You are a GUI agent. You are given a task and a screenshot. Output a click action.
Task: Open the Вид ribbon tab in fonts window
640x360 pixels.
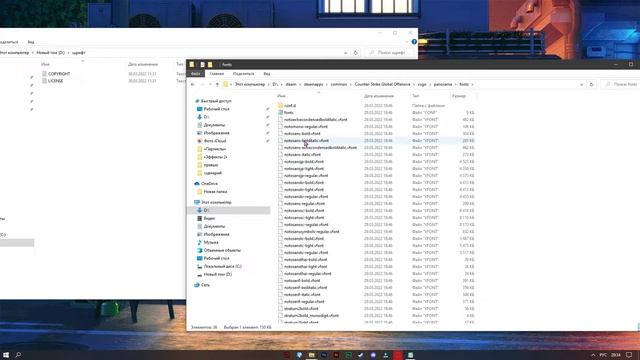point(267,74)
